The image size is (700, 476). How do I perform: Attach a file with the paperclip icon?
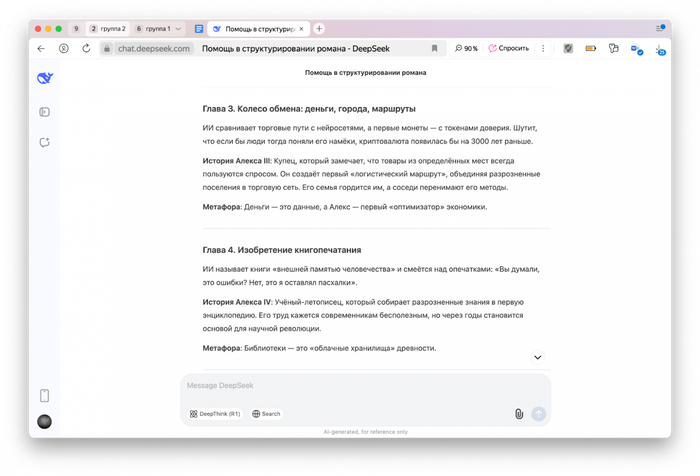519,414
